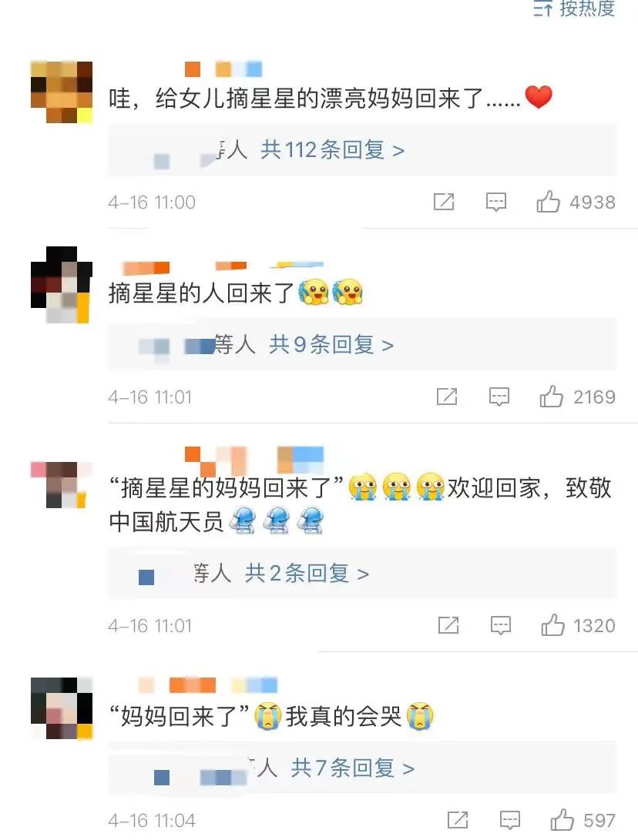The image size is (638, 840).
Task: Expand 共112条回复 replies
Action: tap(332, 150)
